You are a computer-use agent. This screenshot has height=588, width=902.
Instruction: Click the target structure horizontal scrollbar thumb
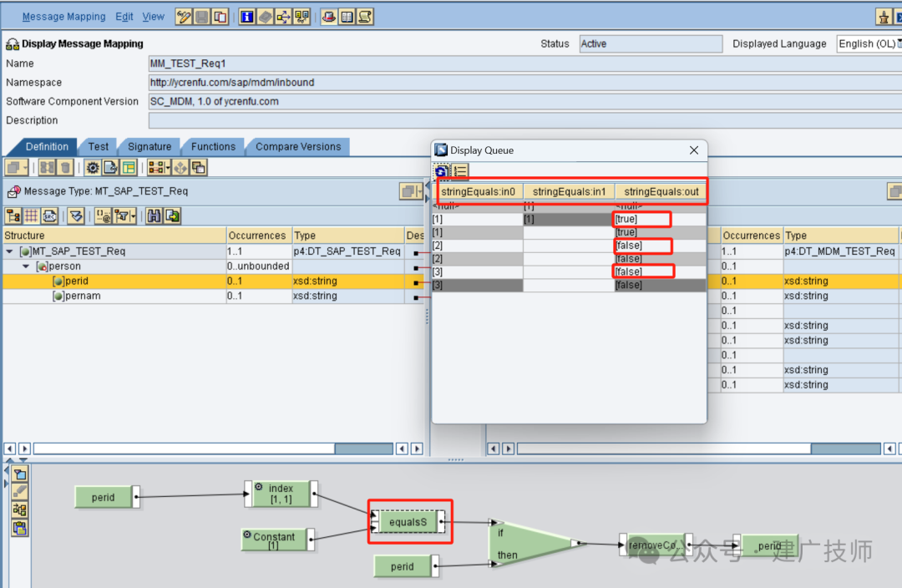(845, 449)
